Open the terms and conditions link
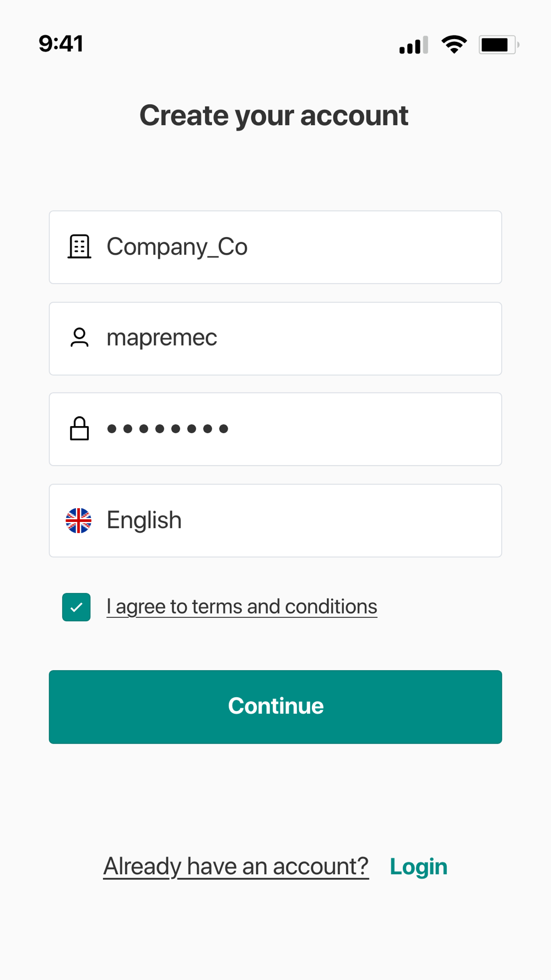The height and width of the screenshot is (980, 551). coord(242,607)
